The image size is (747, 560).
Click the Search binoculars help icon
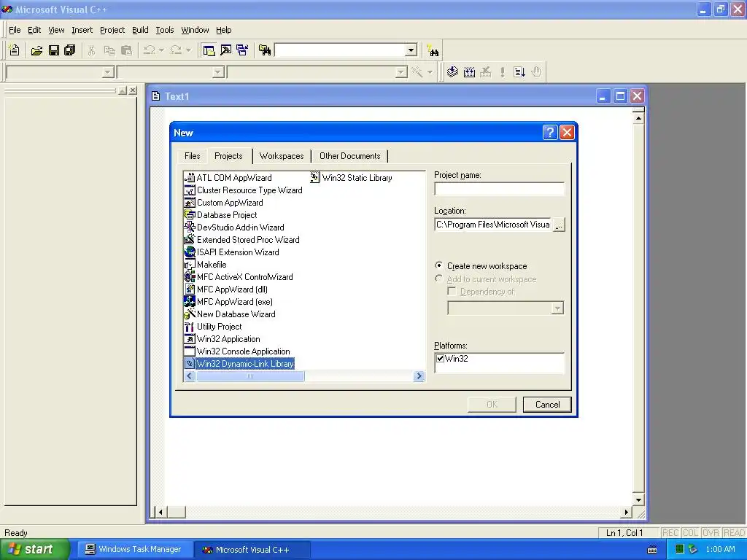pos(433,50)
